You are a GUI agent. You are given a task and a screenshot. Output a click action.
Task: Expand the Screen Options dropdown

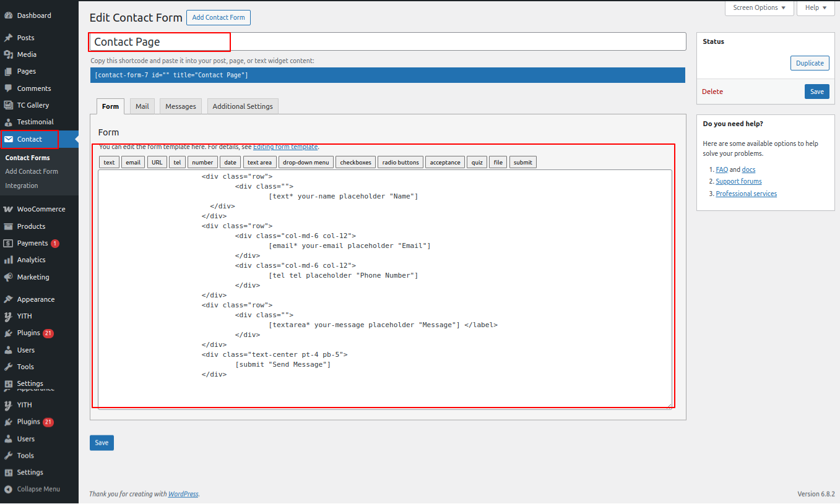tap(759, 8)
